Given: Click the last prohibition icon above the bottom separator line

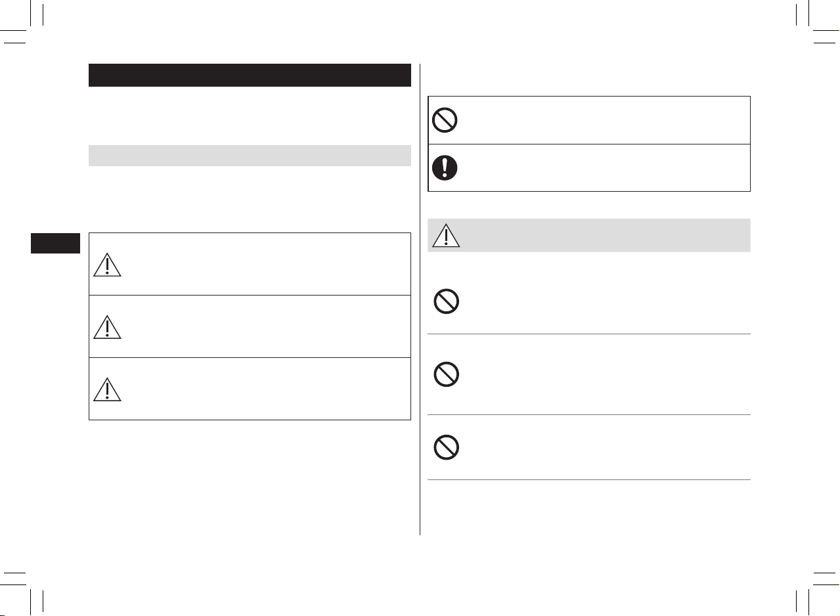Looking at the screenshot, I should 446,447.
